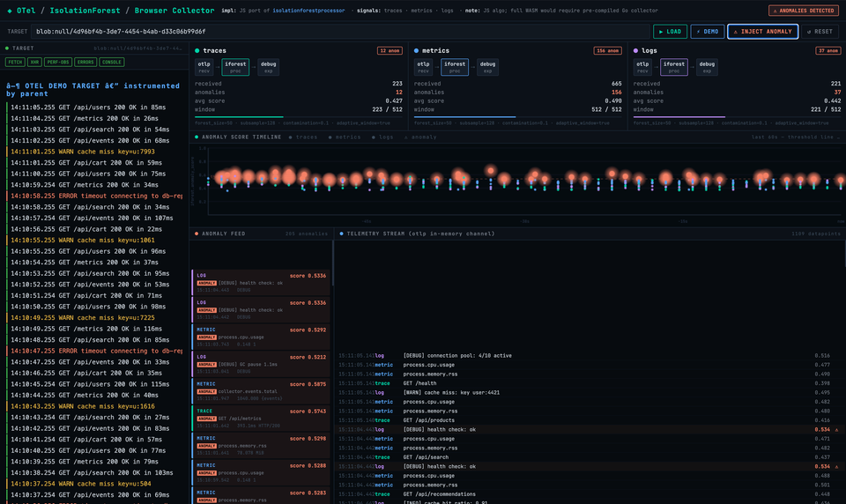The width and height of the screenshot is (846, 504).
Task: Select stream row 'GET /api/products'
Action: pyautogui.click(x=588, y=420)
